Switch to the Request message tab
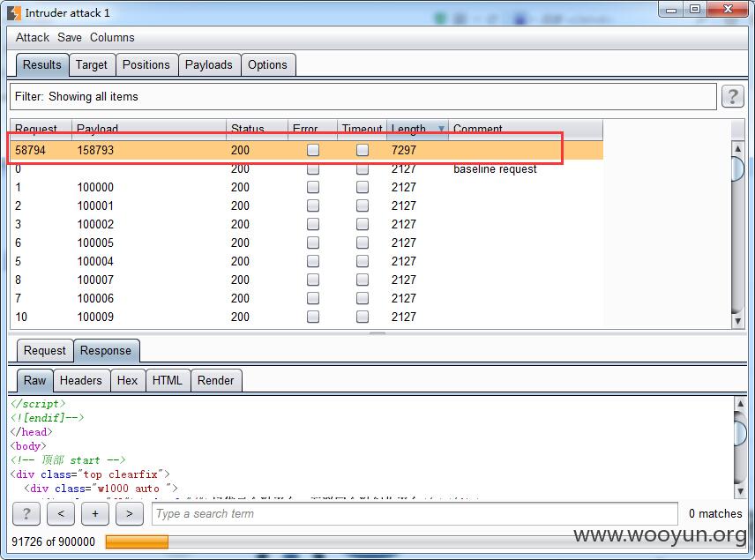The height and width of the screenshot is (560, 755). tap(45, 350)
